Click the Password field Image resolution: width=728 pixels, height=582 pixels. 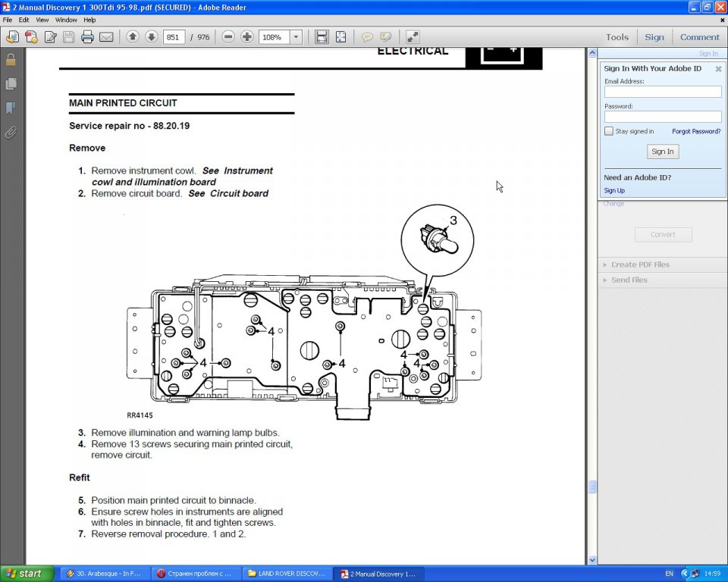(663, 117)
